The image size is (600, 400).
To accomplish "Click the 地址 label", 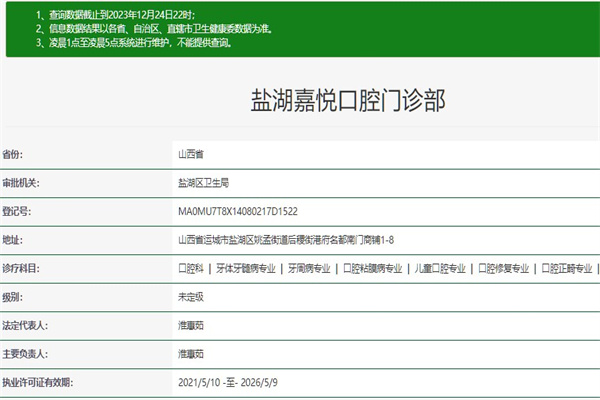I will point(12,240).
